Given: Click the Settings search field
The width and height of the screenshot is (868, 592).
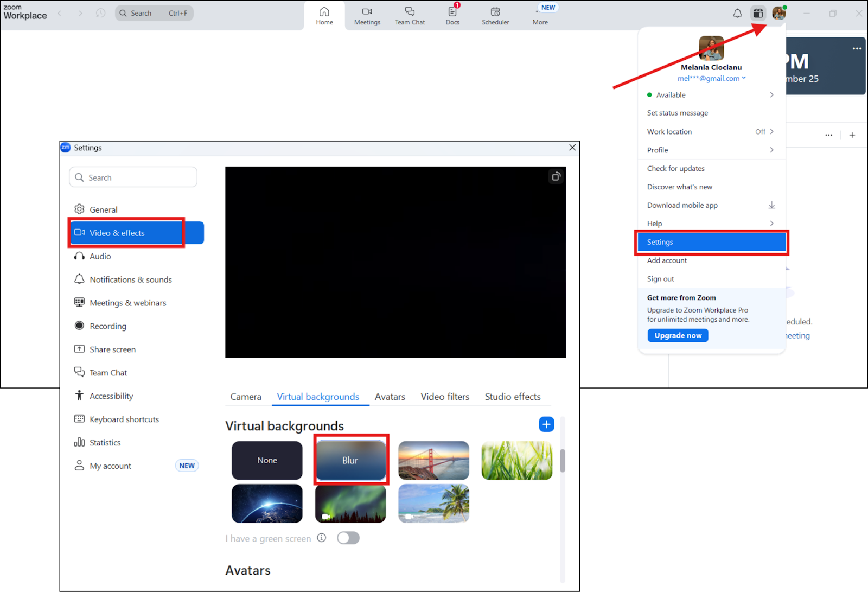Looking at the screenshot, I should [133, 177].
